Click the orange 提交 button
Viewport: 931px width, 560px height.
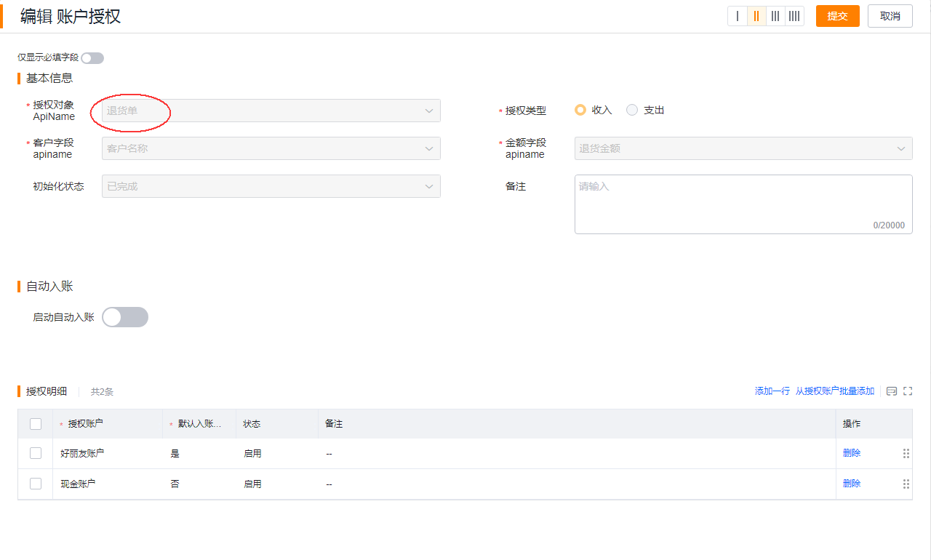(837, 15)
